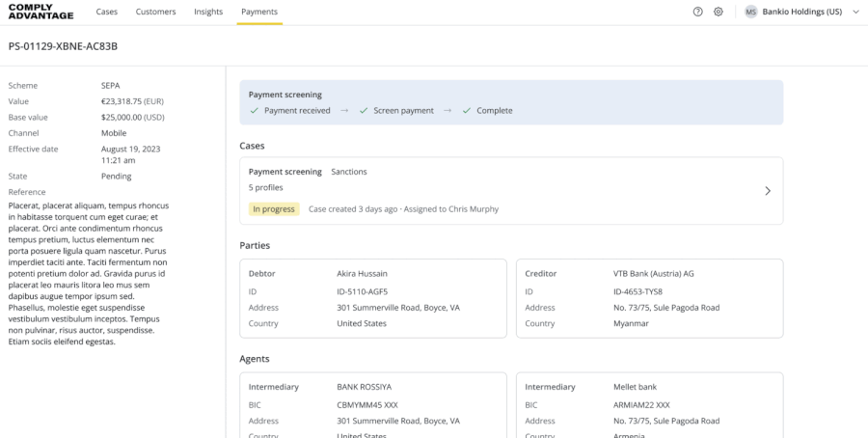Select the Payments tab
This screenshot has height=438, width=868.
tap(259, 12)
